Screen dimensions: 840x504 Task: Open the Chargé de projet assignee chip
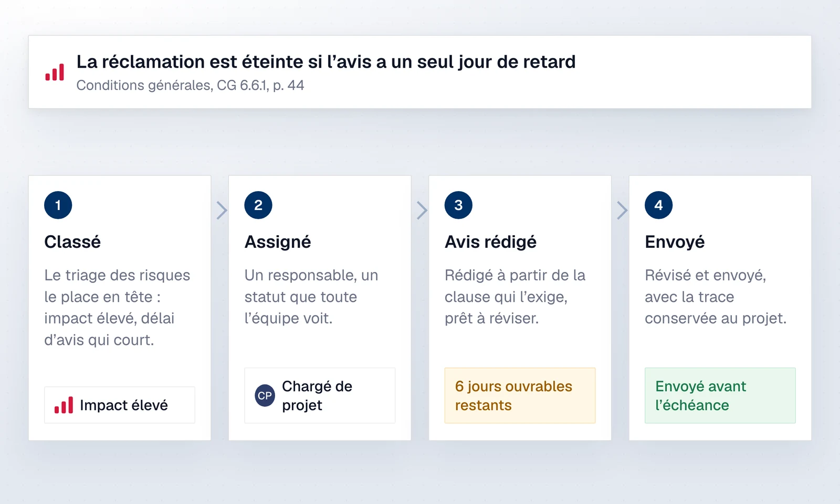point(320,395)
